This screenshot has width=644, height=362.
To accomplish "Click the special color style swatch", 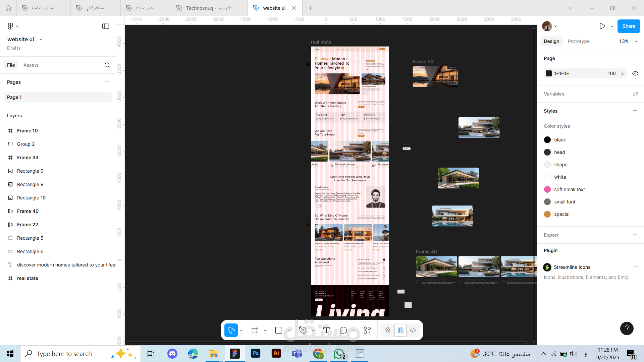I will point(547,214).
